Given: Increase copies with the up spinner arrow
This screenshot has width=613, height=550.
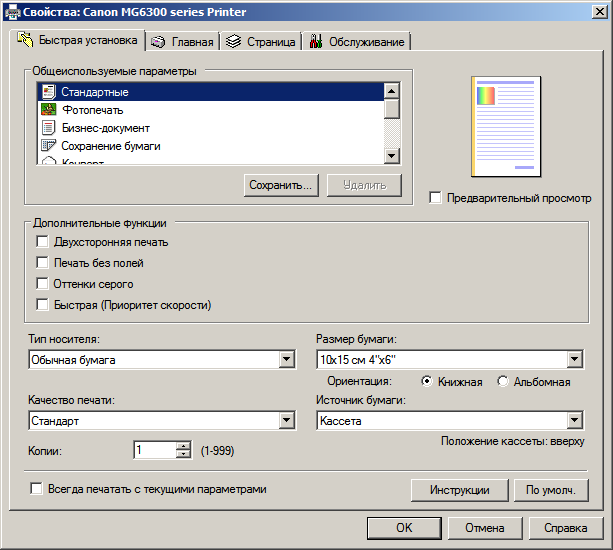Looking at the screenshot, I should click(x=183, y=446).
